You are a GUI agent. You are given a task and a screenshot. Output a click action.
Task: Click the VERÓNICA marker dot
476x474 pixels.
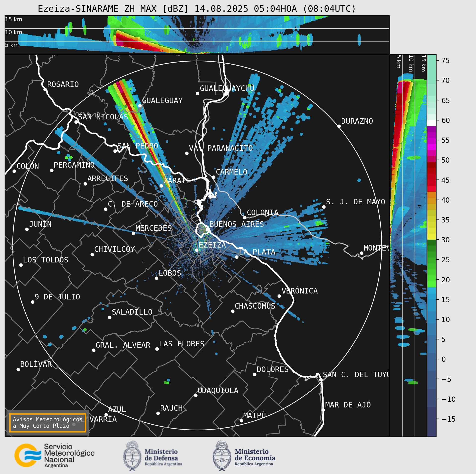pyautogui.click(x=279, y=296)
